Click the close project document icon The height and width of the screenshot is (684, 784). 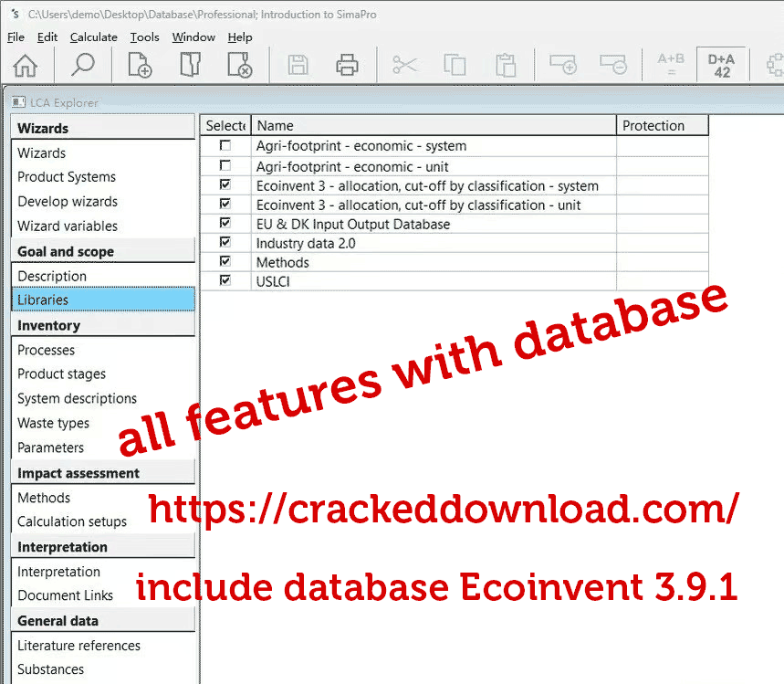point(240,65)
